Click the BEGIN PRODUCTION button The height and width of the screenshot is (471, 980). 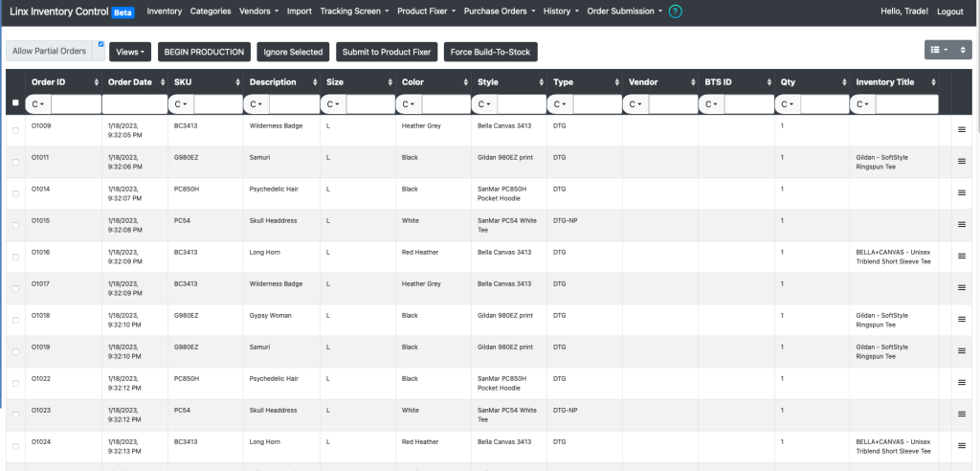(x=205, y=52)
